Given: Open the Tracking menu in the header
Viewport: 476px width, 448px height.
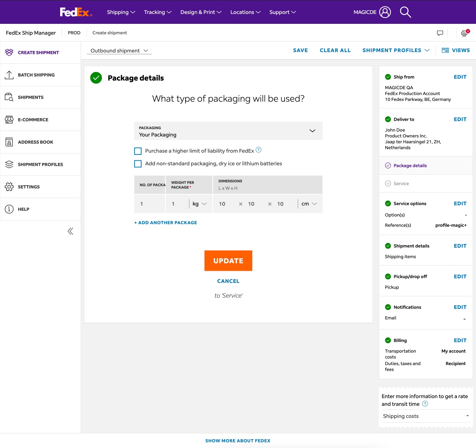Looking at the screenshot, I should [157, 12].
